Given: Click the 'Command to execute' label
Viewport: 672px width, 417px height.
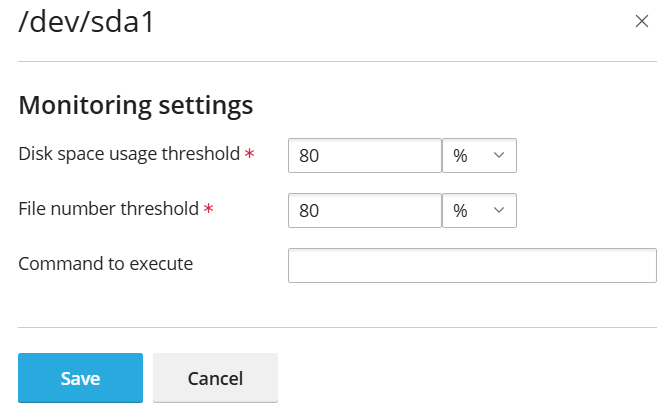Looking at the screenshot, I should 105,264.
